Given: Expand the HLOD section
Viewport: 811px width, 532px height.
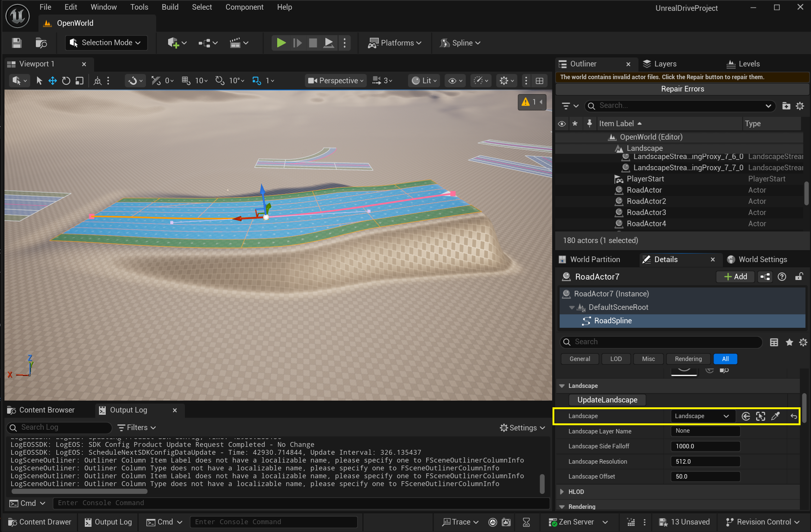Looking at the screenshot, I should 562,492.
